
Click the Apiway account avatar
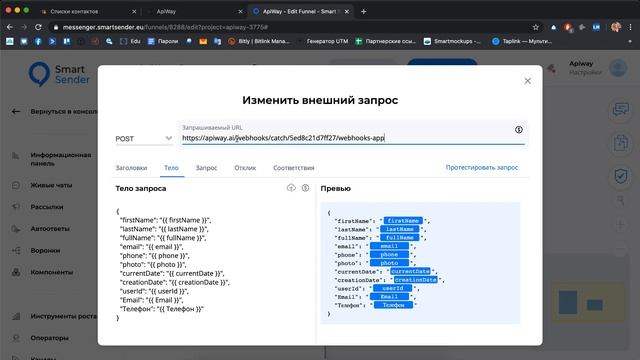[x=618, y=68]
